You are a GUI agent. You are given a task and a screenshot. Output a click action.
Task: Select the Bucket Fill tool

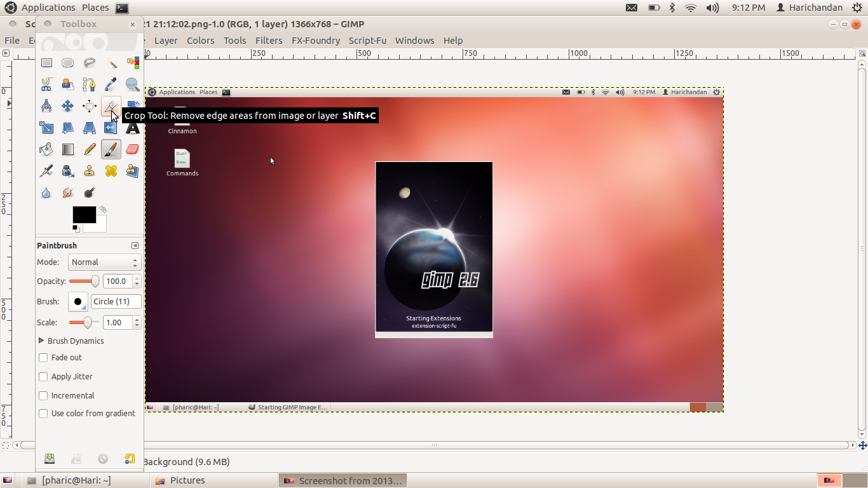(x=46, y=149)
